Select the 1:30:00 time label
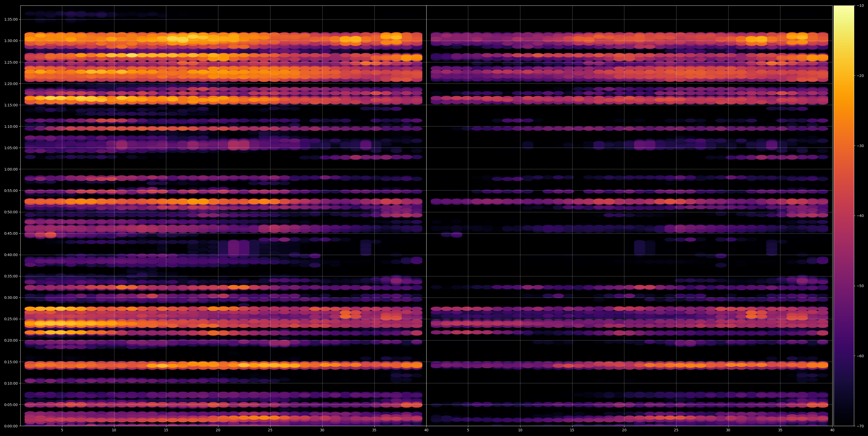Screen dimensions: 868x436 click(11, 40)
